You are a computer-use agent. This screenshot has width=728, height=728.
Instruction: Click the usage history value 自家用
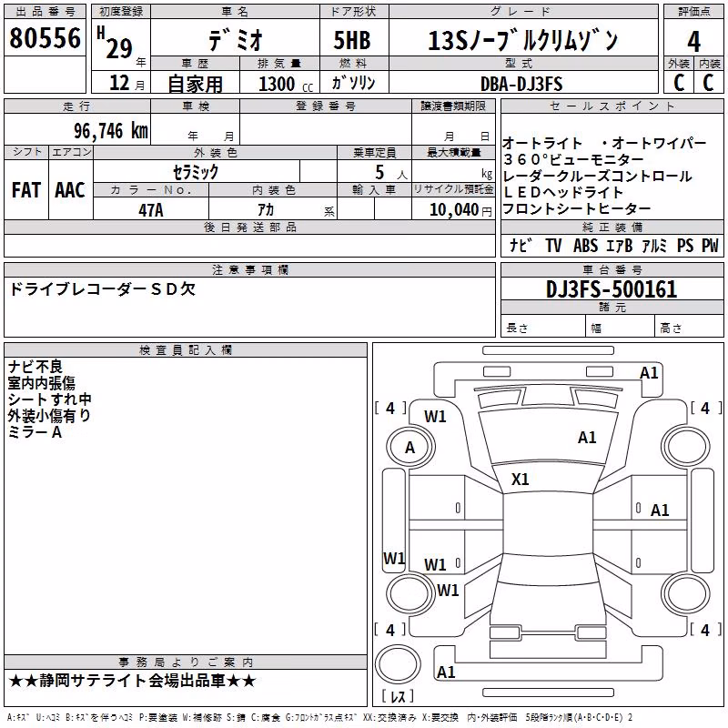pos(195,84)
